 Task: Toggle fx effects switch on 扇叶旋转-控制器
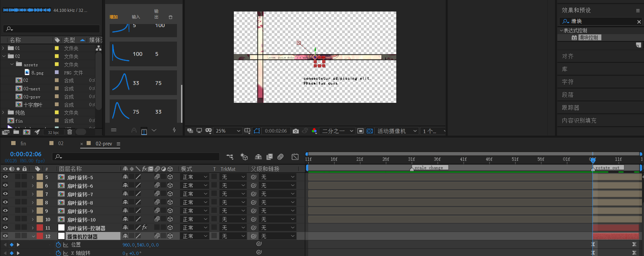tap(145, 227)
